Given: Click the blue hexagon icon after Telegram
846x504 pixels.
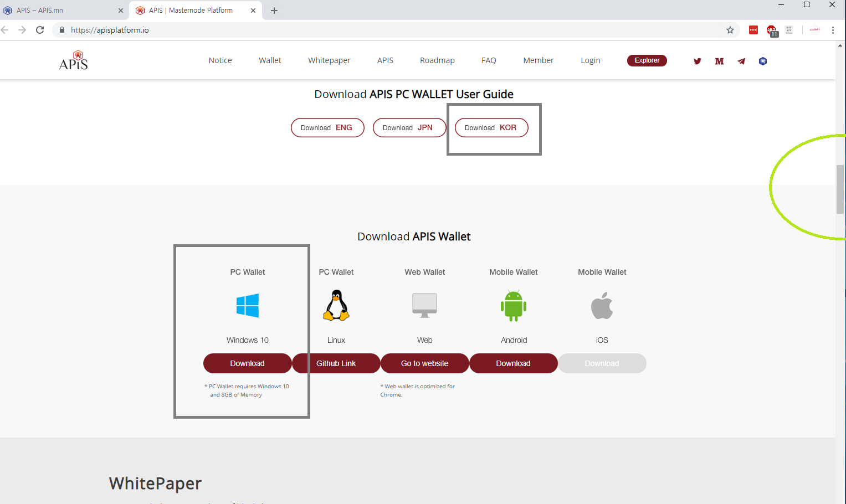Looking at the screenshot, I should pyautogui.click(x=763, y=61).
